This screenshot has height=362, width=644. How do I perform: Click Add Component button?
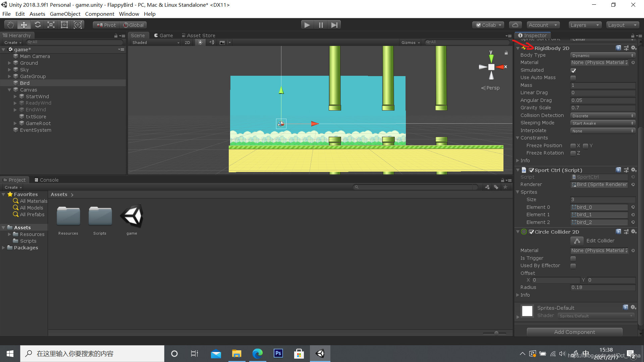[575, 332]
